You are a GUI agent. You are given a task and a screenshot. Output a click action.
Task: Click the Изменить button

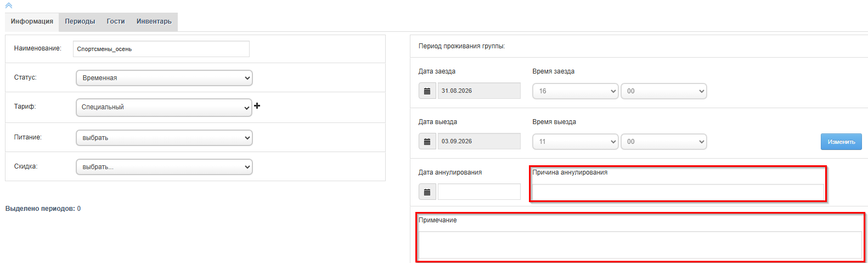coord(841,142)
